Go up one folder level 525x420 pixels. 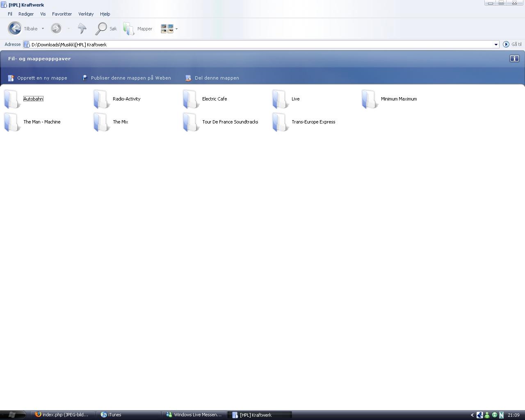[x=82, y=28]
